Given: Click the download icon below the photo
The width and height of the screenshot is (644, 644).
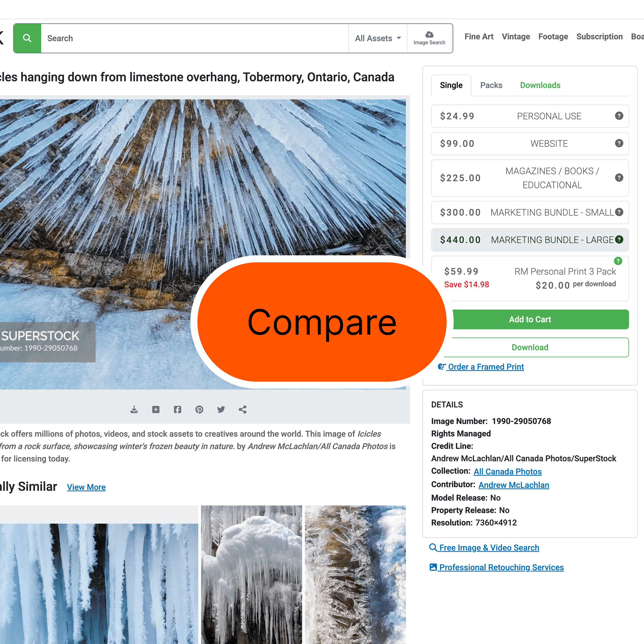Looking at the screenshot, I should coord(134,409).
